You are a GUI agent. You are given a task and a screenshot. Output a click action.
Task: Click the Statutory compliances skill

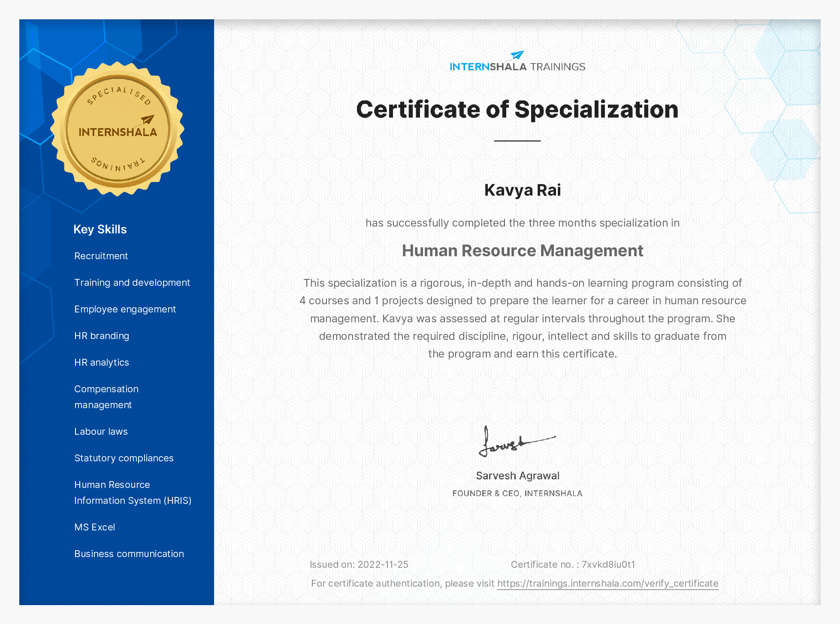pos(124,458)
